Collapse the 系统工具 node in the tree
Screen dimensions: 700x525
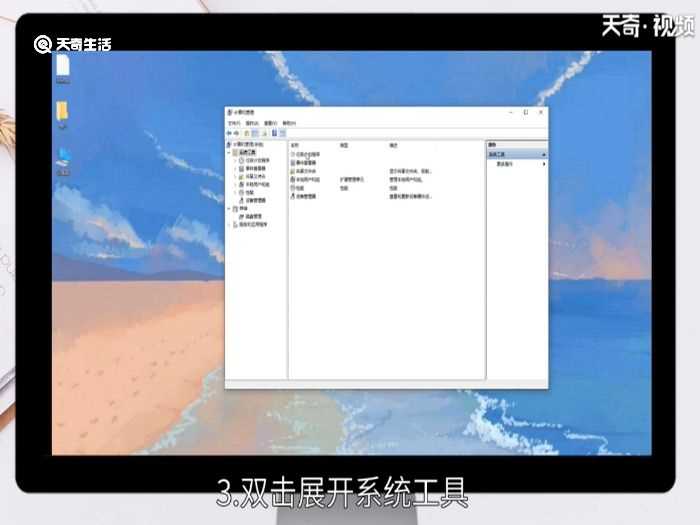click(229, 153)
